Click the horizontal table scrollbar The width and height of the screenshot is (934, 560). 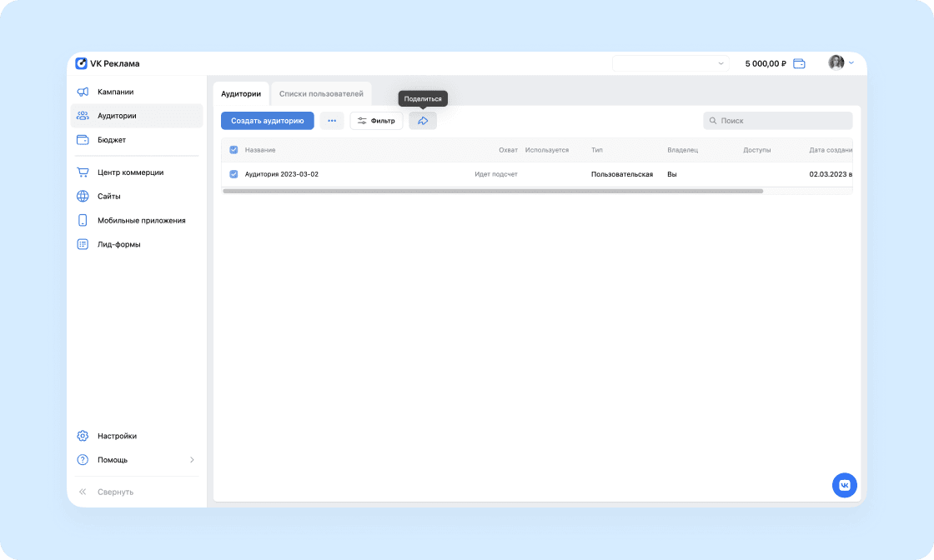tap(493, 191)
